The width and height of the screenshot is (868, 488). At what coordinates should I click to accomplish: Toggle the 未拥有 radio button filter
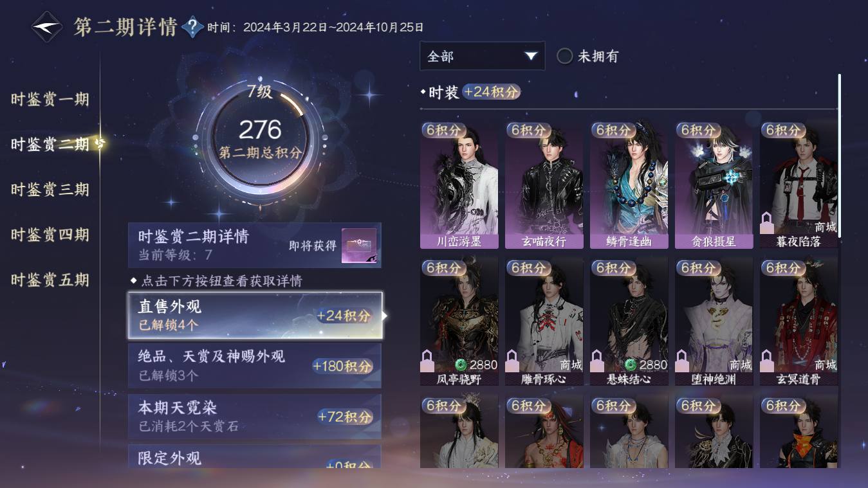pyautogui.click(x=565, y=57)
